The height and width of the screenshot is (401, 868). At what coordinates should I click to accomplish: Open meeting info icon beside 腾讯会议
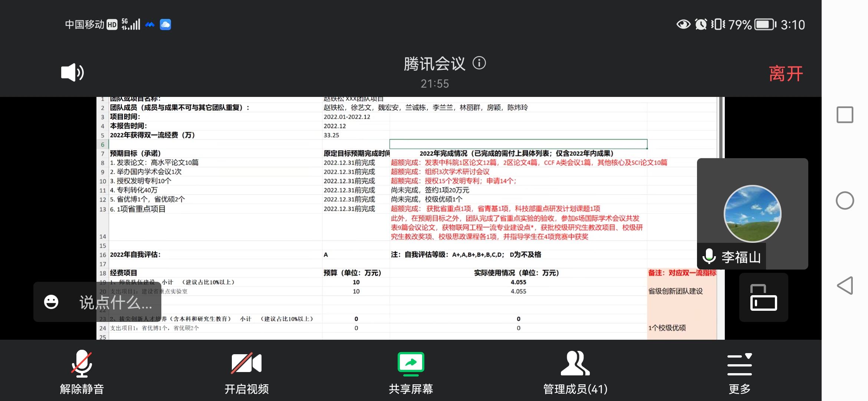pos(479,63)
